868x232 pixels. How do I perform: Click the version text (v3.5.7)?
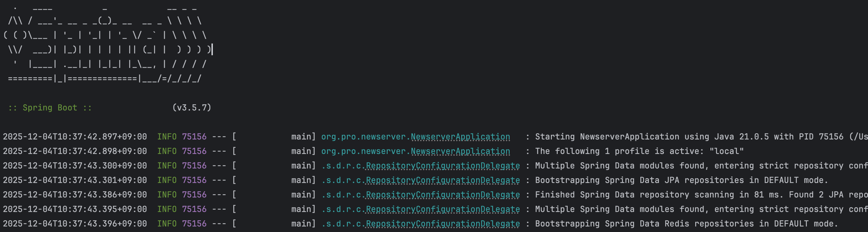[x=192, y=108]
